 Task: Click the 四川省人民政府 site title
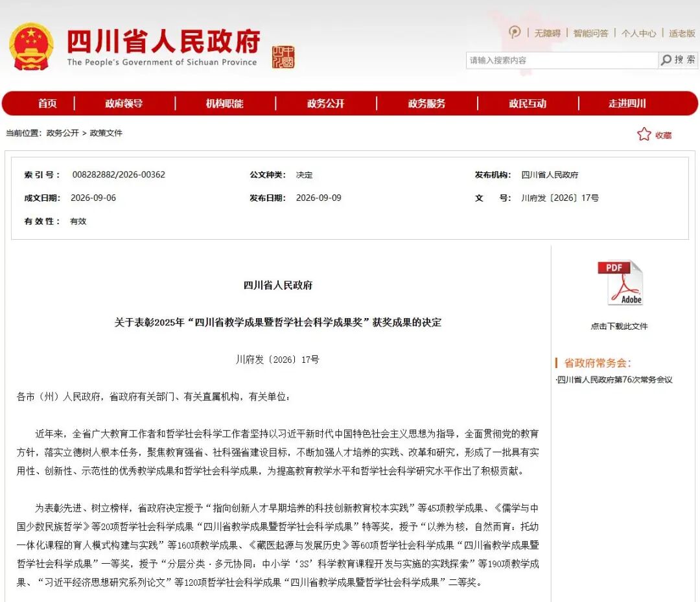pos(163,41)
